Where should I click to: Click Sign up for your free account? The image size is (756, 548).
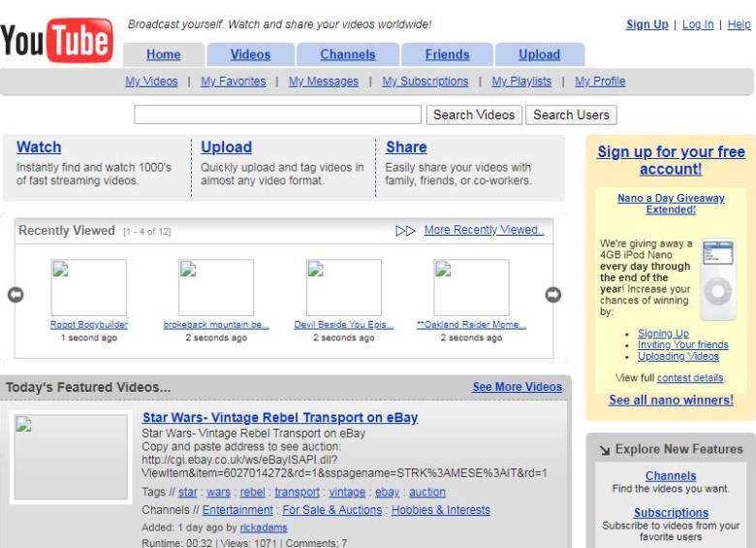click(671, 160)
